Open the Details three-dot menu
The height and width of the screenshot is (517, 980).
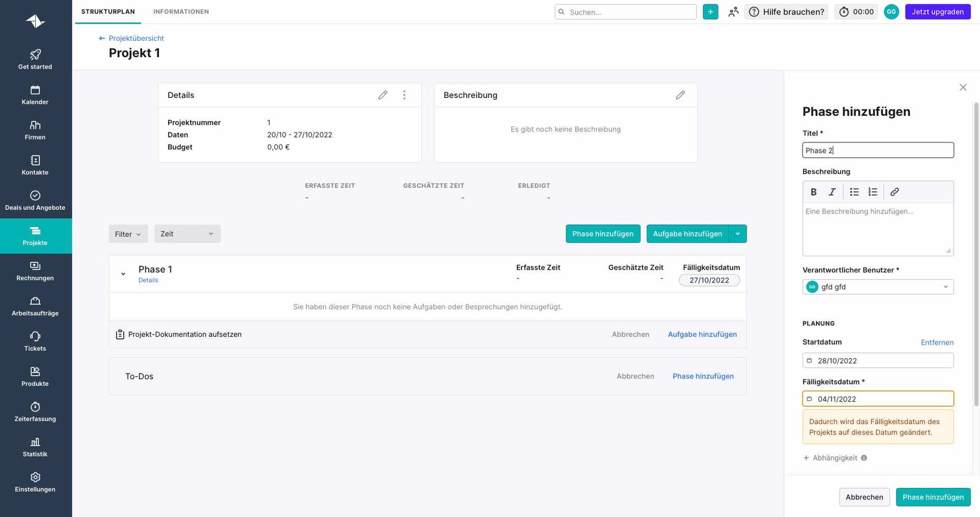(404, 95)
